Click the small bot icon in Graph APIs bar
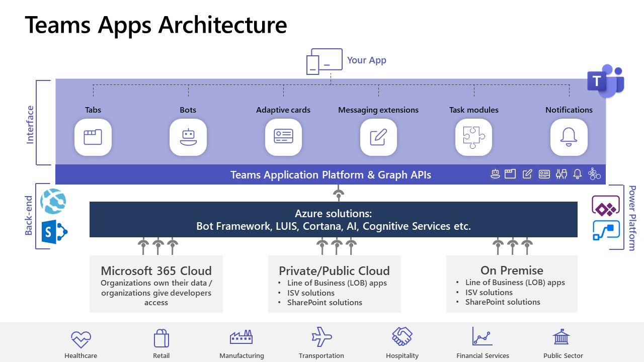644x362 pixels. [496, 174]
